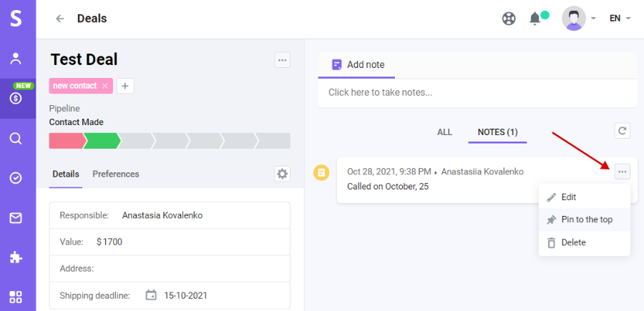This screenshot has height=311, width=644.
Task: Click the Deals page heading
Action: (x=92, y=19)
